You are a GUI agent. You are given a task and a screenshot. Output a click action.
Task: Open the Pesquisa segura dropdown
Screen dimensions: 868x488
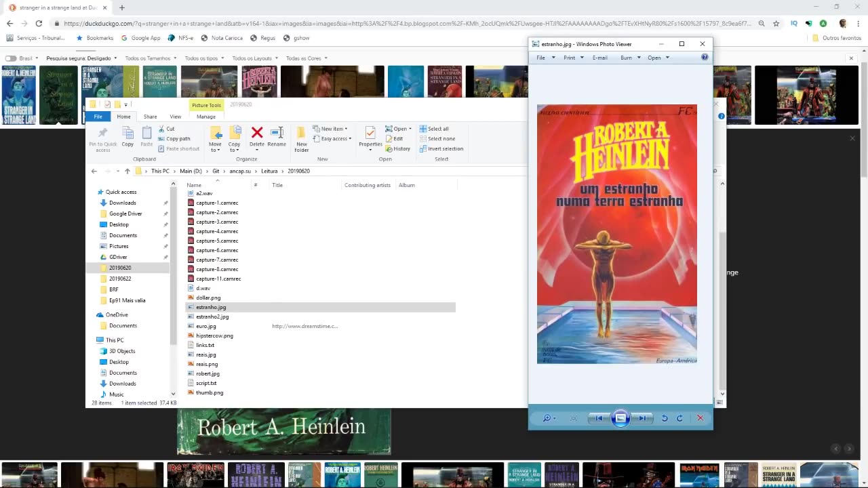tap(81, 58)
